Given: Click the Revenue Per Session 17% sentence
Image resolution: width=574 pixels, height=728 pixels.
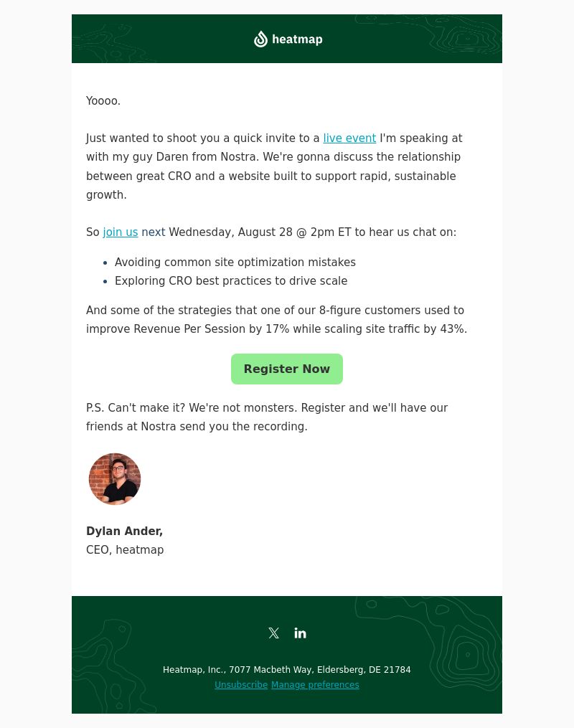Looking at the screenshot, I should point(277,319).
